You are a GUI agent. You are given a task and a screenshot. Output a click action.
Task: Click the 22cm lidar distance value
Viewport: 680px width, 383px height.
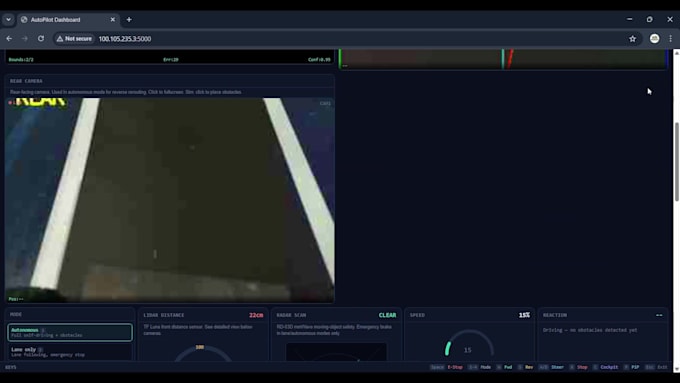pos(256,315)
